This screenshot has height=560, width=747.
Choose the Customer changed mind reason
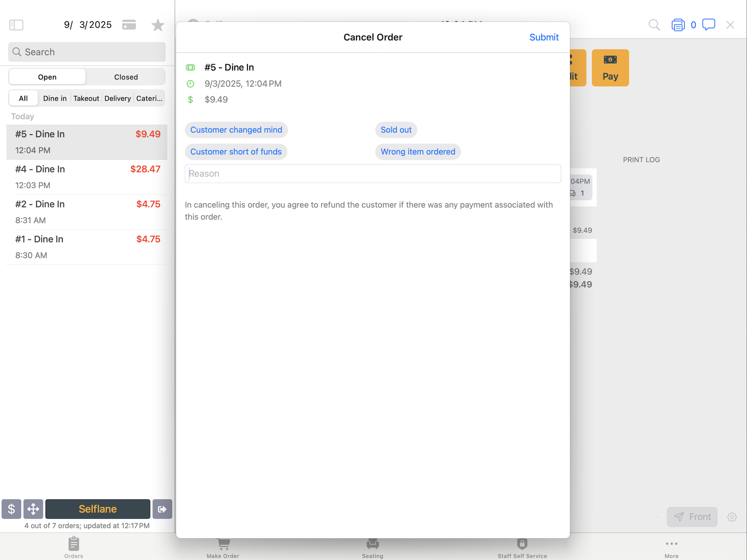tap(236, 130)
